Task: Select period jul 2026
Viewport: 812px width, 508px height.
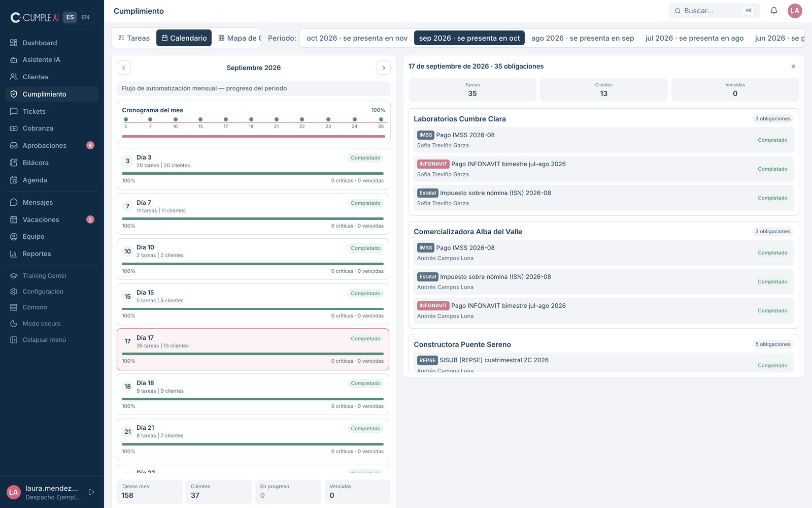Action: point(694,38)
